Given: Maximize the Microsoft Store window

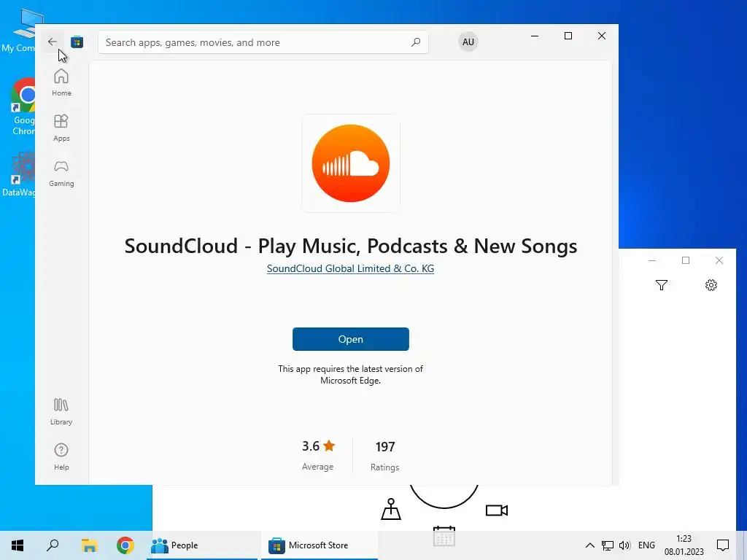Looking at the screenshot, I should pos(568,36).
